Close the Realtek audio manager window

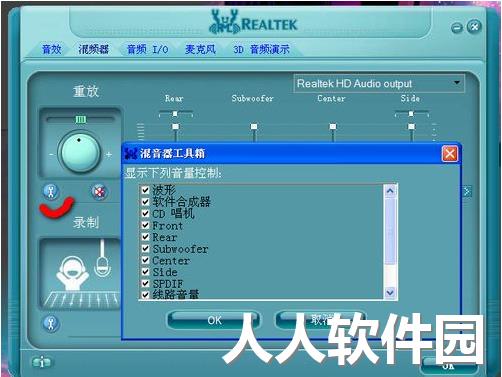click(474, 27)
